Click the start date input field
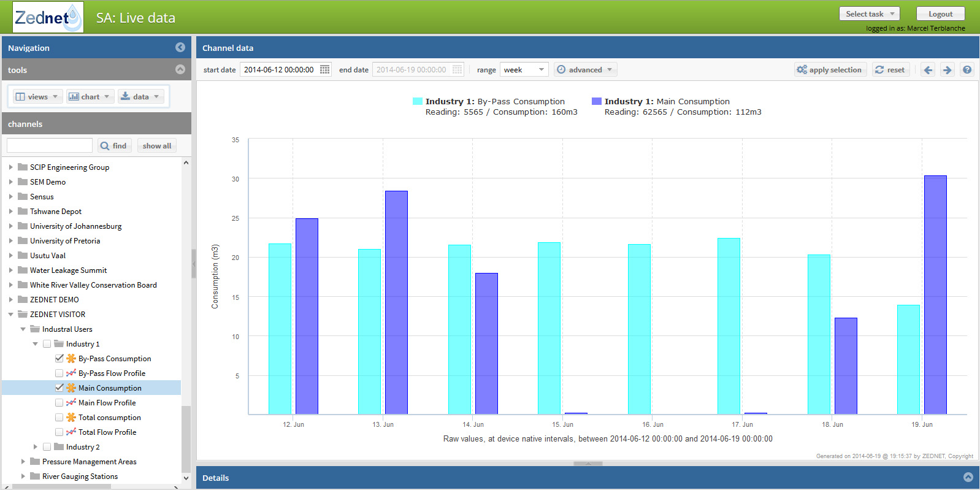 (x=280, y=69)
